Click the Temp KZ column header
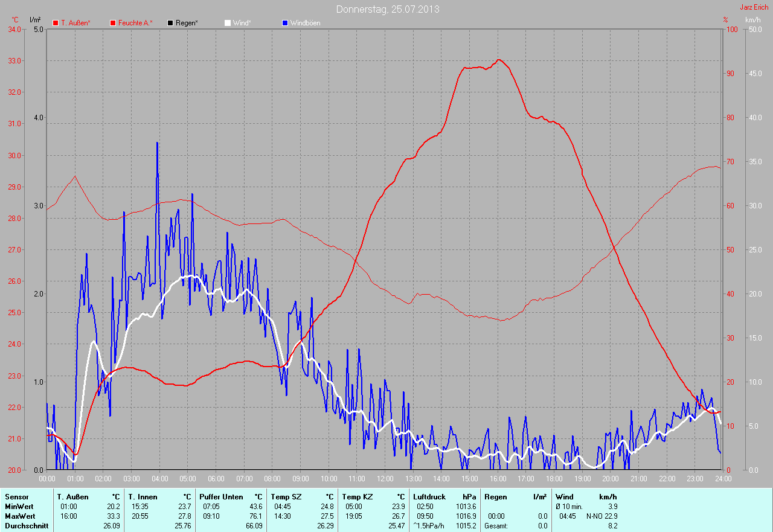773x532 pixels. (x=356, y=497)
